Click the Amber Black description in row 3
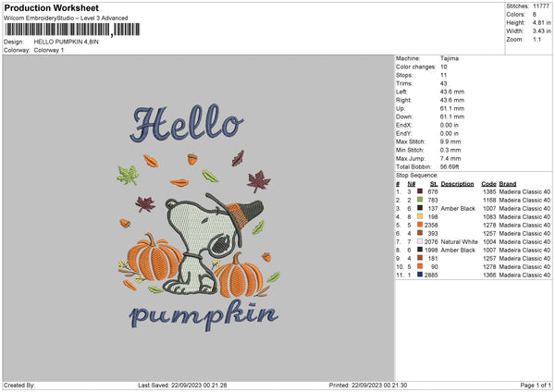This screenshot has height=392, width=555. pos(458,208)
